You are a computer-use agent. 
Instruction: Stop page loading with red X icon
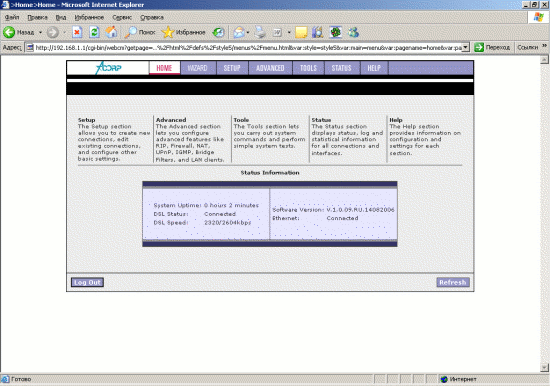(x=77, y=32)
